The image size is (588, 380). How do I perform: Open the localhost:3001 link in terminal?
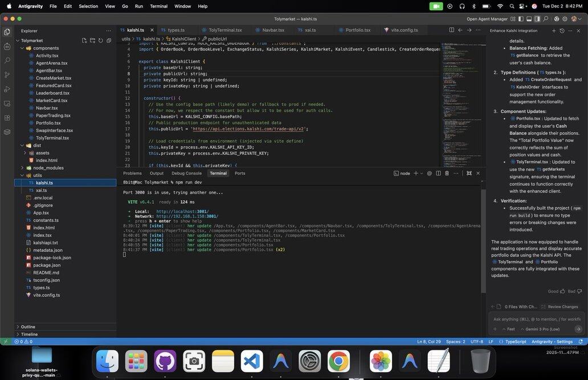pyautogui.click(x=182, y=211)
